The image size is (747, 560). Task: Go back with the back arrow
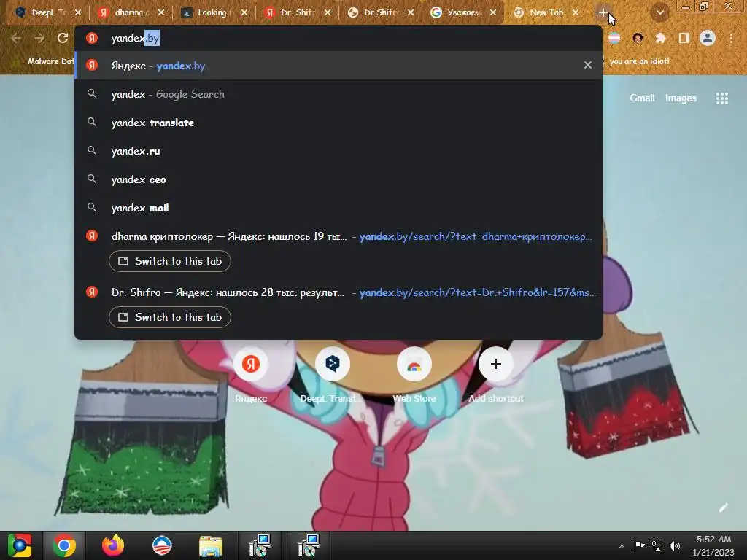pos(16,38)
